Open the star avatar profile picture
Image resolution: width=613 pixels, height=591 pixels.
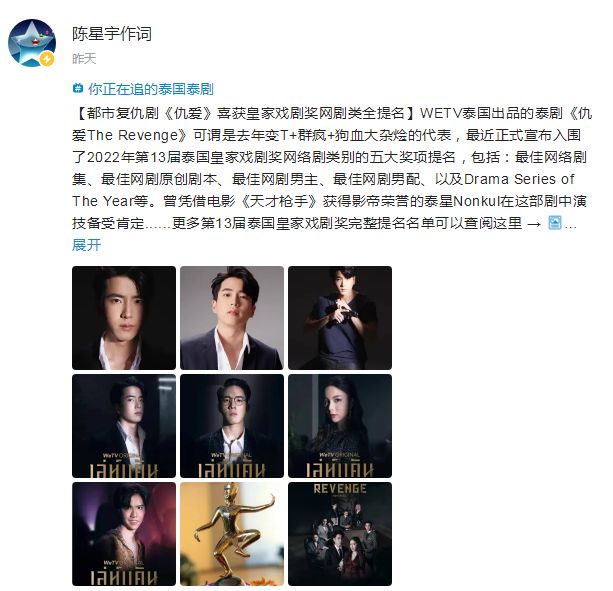(32, 43)
